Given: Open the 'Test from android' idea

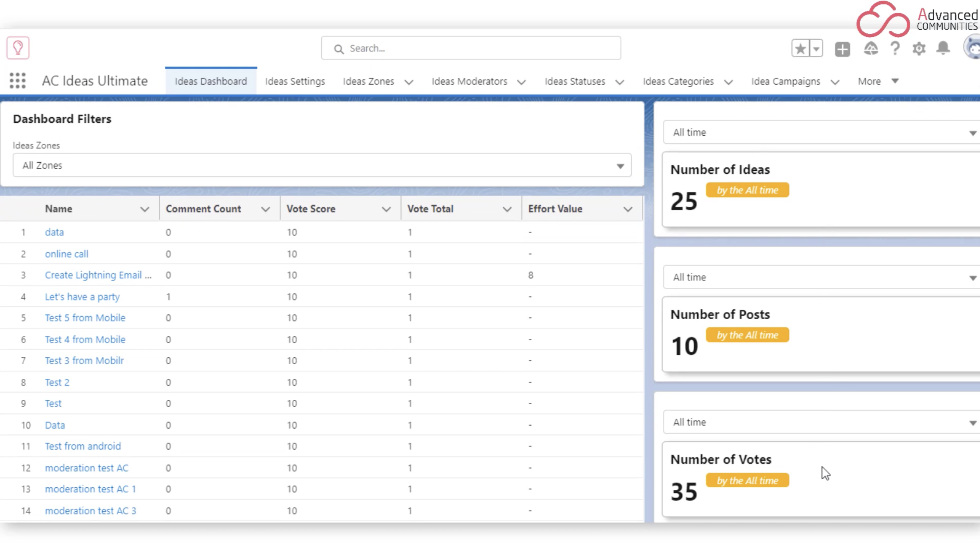Looking at the screenshot, I should pos(83,446).
